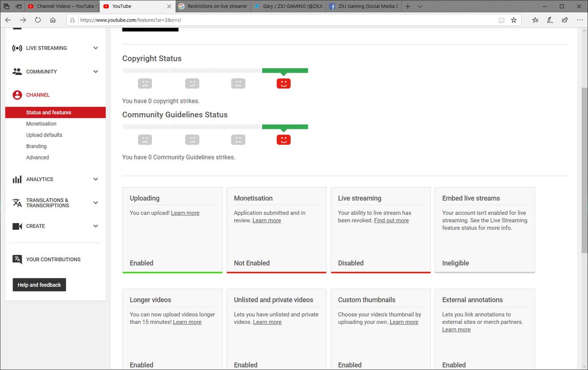Expand the Analytics section chevron
Image resolution: width=588 pixels, height=370 pixels.
pos(96,179)
